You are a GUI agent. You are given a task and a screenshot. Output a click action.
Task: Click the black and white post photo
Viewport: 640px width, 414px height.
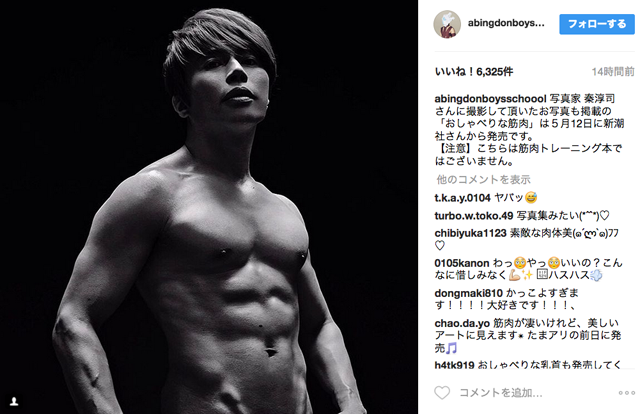[x=209, y=207]
